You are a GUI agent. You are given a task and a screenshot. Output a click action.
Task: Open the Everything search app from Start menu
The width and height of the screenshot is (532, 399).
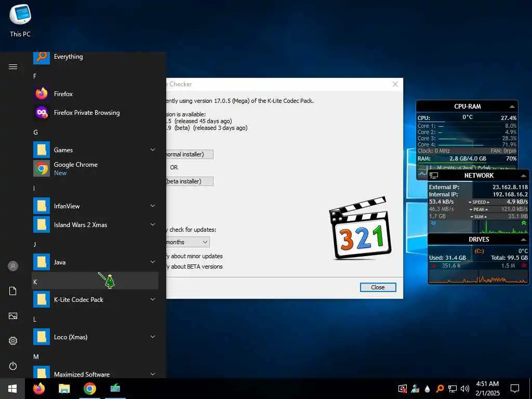click(96, 57)
